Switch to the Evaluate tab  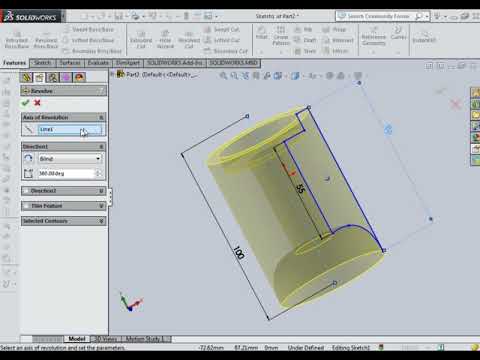pyautogui.click(x=98, y=63)
